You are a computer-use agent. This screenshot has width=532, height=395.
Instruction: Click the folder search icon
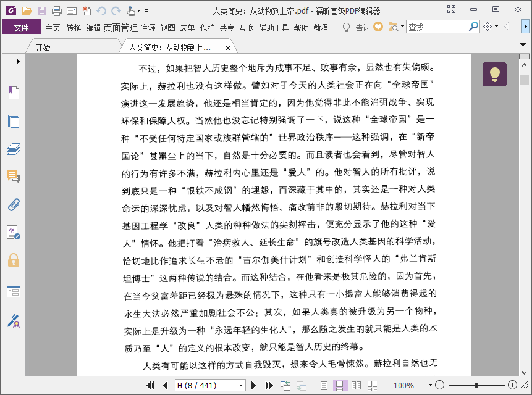[x=393, y=27]
